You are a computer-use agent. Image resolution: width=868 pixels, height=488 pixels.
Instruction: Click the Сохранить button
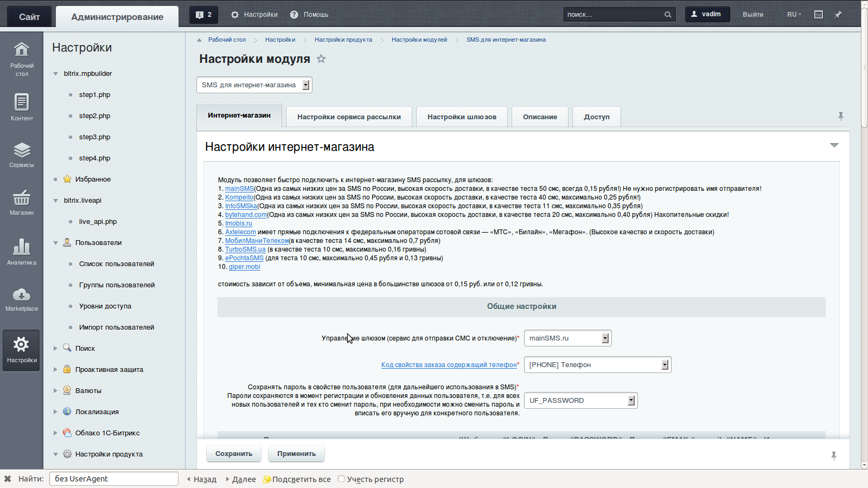(x=234, y=454)
